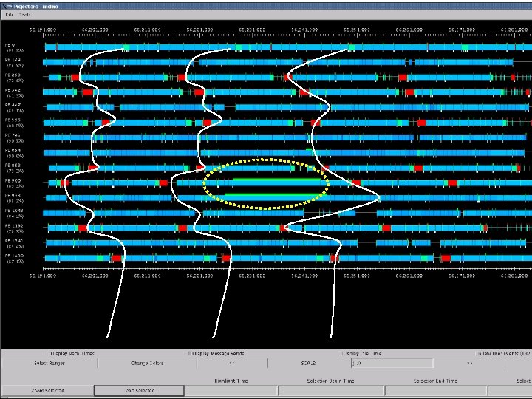This screenshot has width=532, height=399.
Task: Click the >> scale increase button
Action: [x=470, y=363]
